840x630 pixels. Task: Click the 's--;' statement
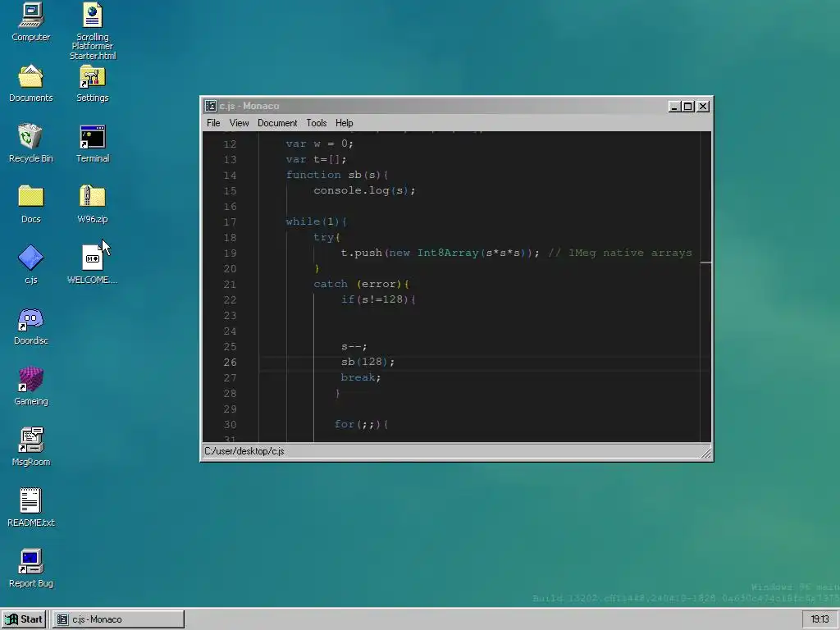point(354,346)
